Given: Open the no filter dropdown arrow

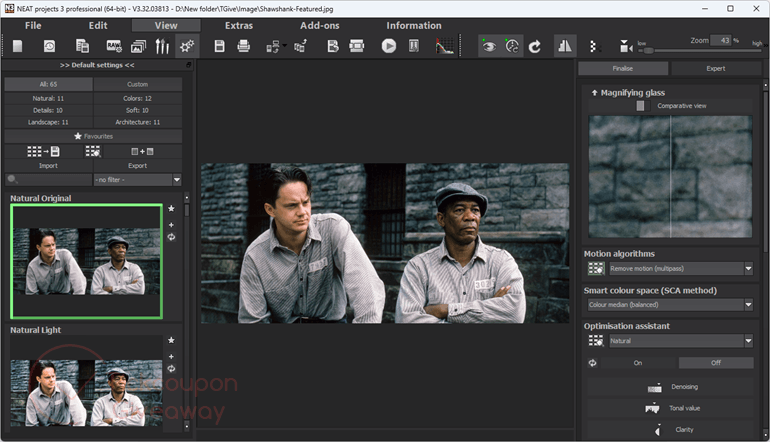Looking at the screenshot, I should (177, 180).
